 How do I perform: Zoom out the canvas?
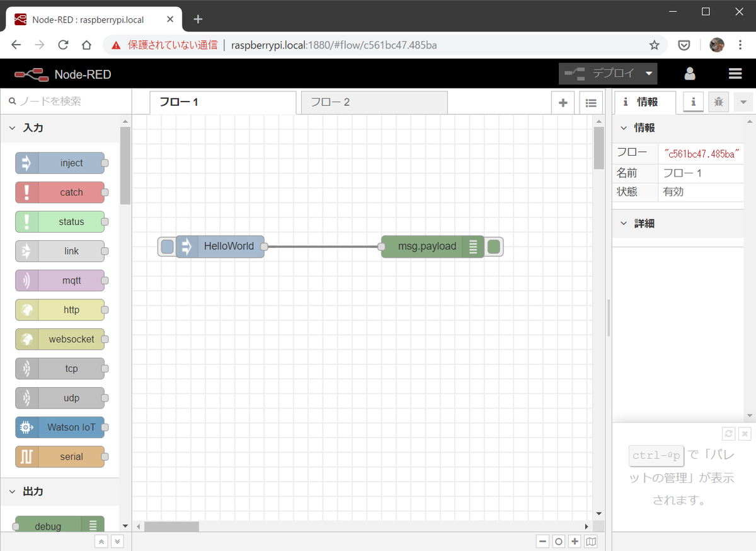[542, 542]
